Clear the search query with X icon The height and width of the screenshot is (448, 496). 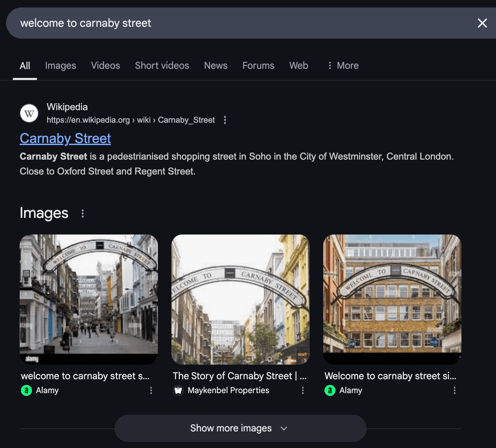click(x=482, y=23)
